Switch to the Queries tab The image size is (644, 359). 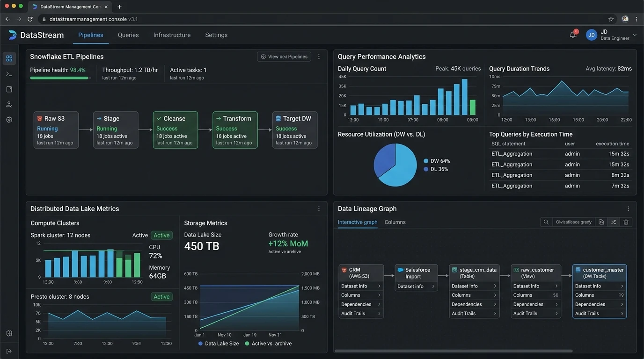click(128, 35)
